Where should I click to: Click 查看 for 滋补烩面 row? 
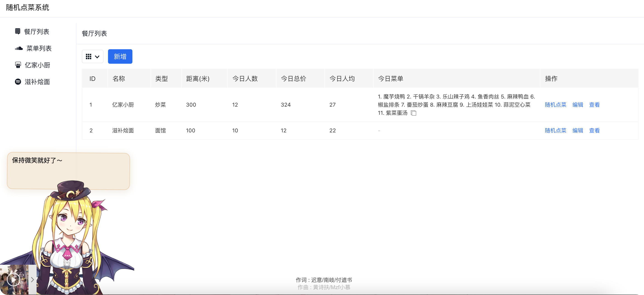(x=594, y=131)
